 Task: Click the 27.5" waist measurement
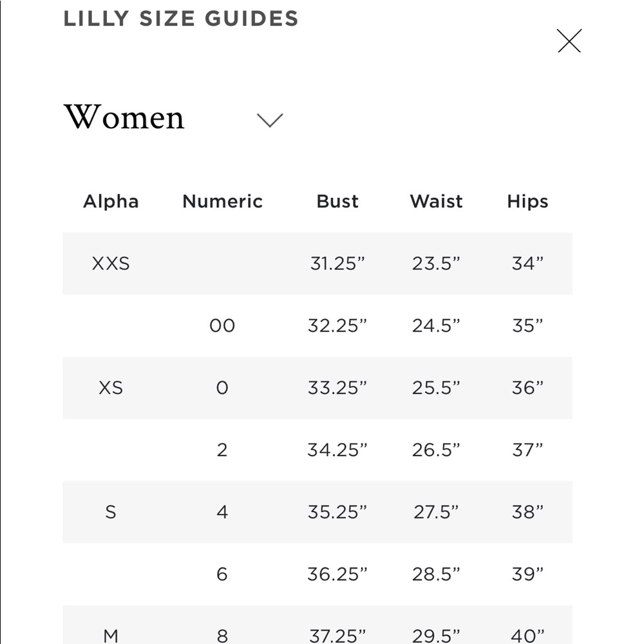pos(436,512)
